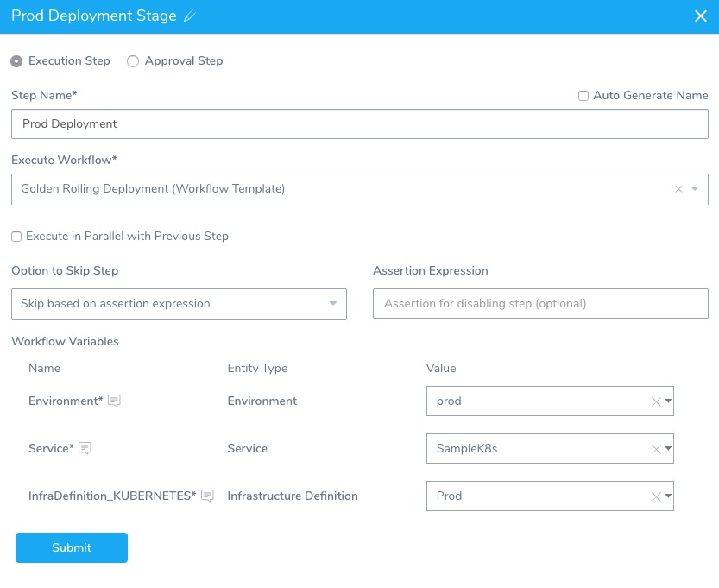Open the comment icon next to Environment variable
Image resolution: width=719 pixels, height=588 pixels.
(114, 401)
